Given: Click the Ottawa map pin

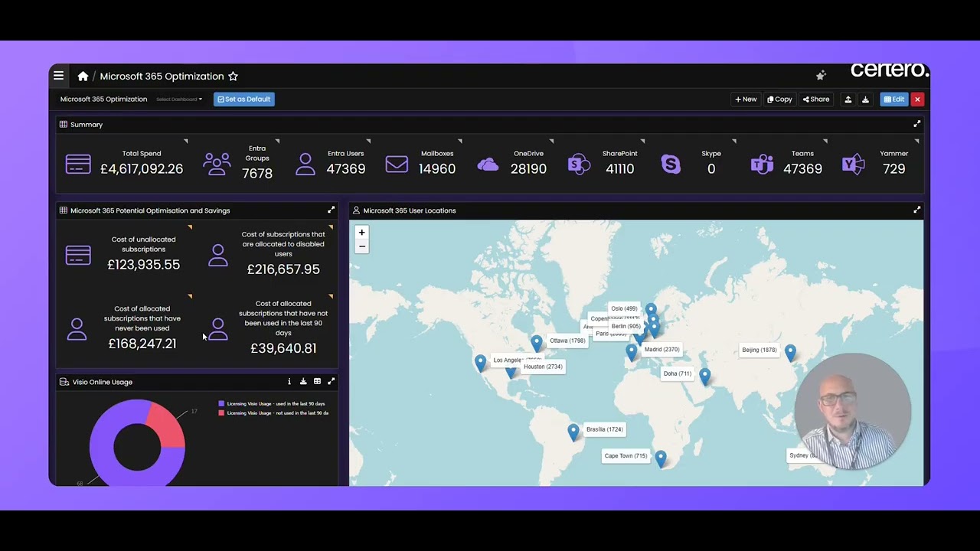Looking at the screenshot, I should 537,343.
